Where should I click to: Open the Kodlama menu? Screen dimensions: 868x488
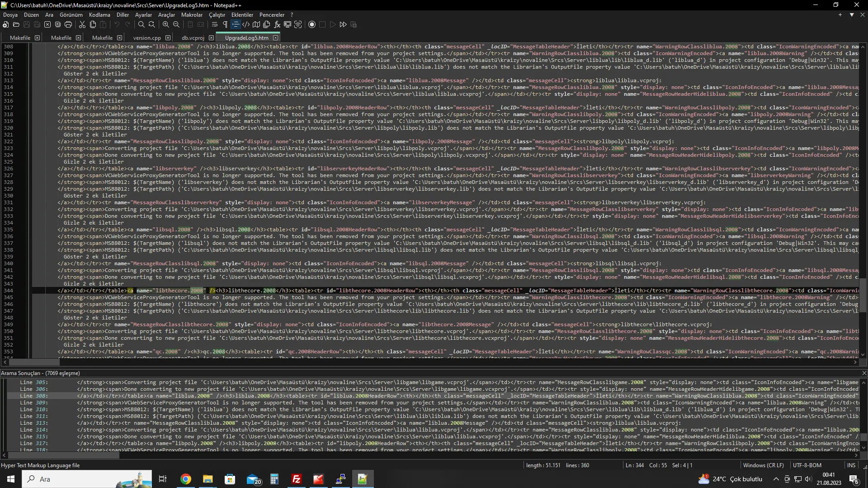pos(99,15)
